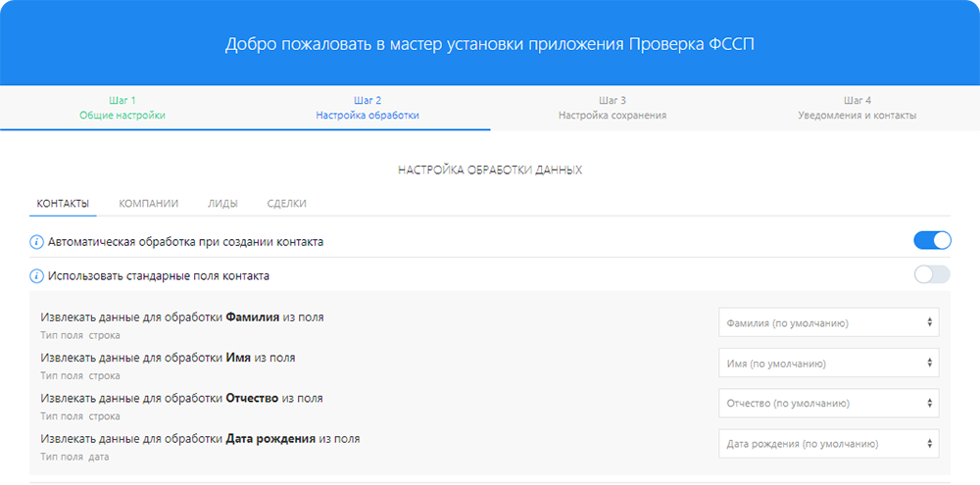Disable automatic processing on contact creation
Screen dimensions: 980x485
coord(932,241)
